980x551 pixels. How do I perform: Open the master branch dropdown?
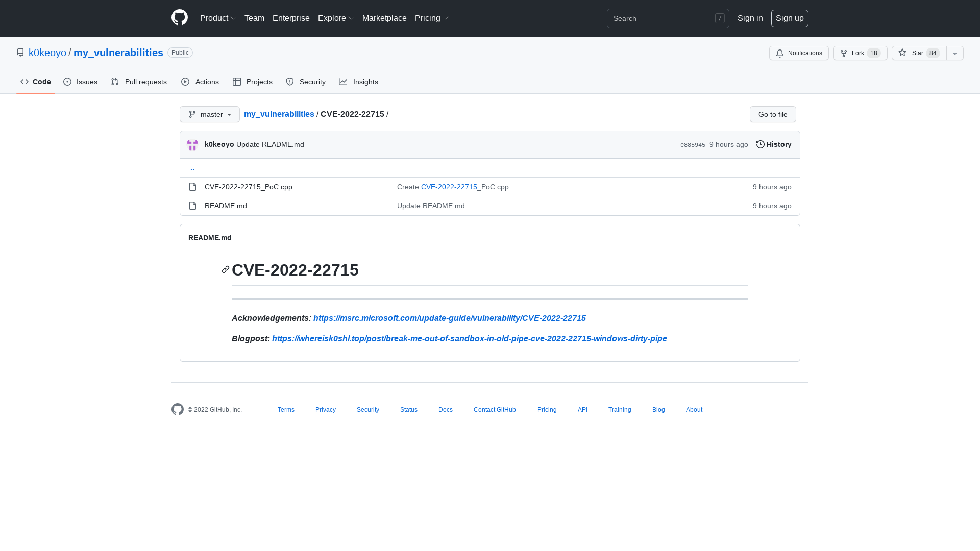[x=209, y=114]
